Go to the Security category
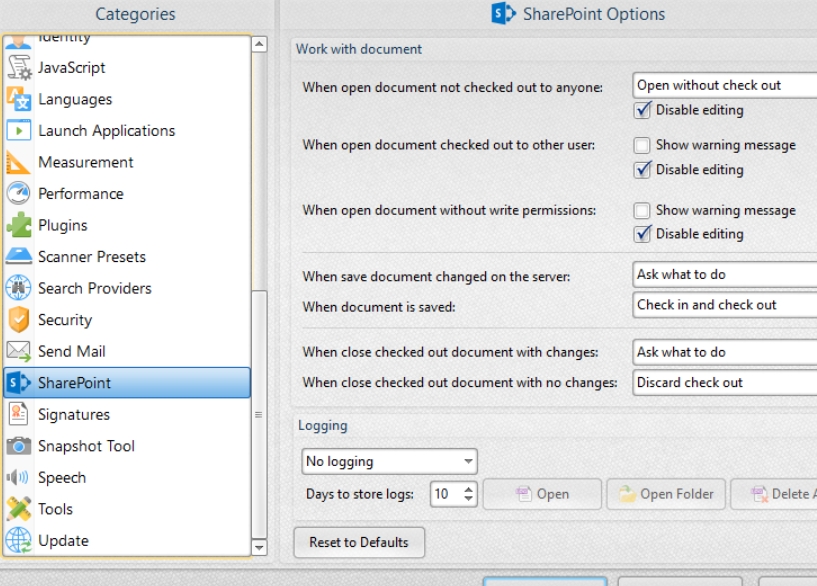 point(127,320)
